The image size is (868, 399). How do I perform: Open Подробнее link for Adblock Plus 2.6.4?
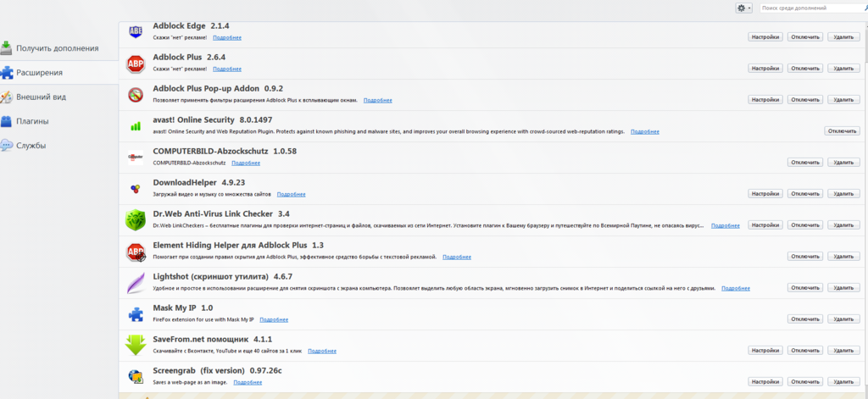tap(227, 69)
